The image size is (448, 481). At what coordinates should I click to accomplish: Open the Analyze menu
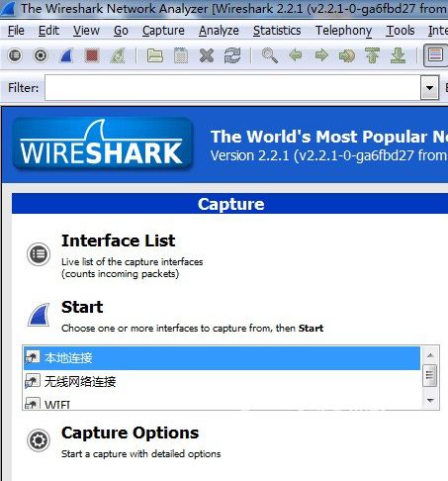point(219,31)
